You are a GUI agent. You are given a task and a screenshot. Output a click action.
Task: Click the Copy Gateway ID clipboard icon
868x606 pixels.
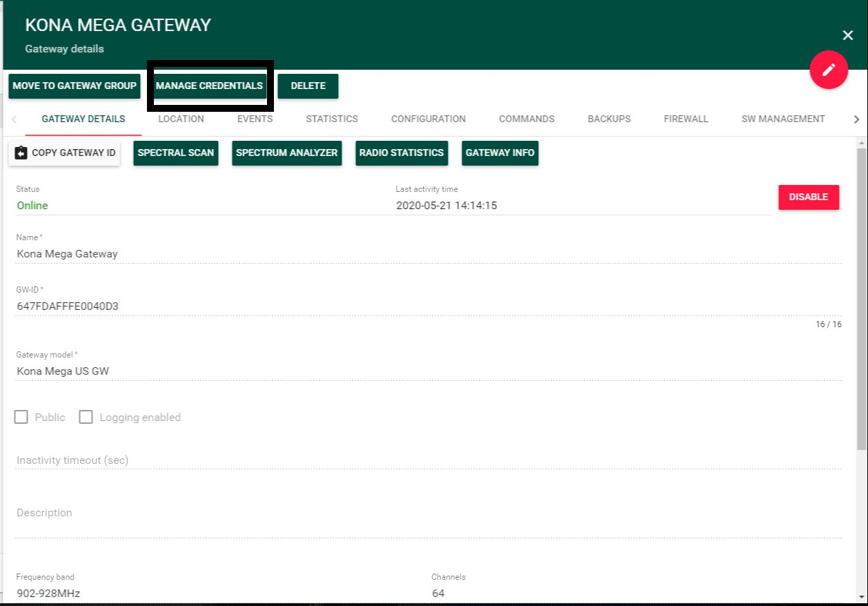tap(21, 153)
